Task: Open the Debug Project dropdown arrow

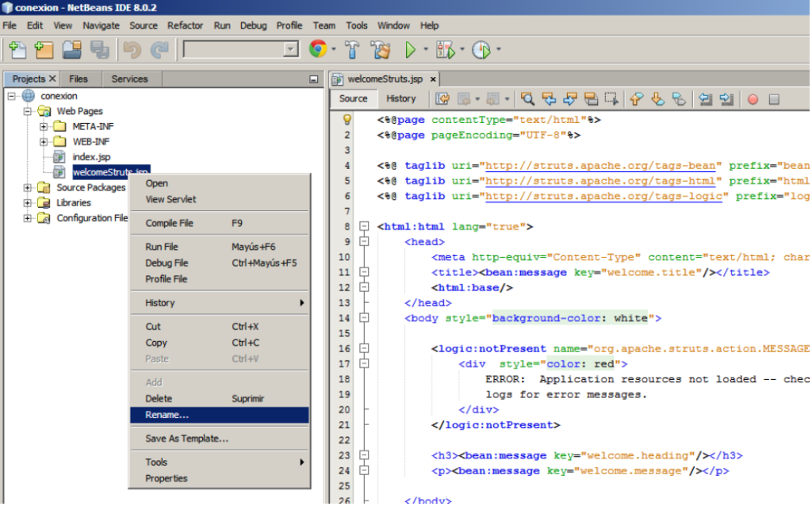Action: [462, 50]
